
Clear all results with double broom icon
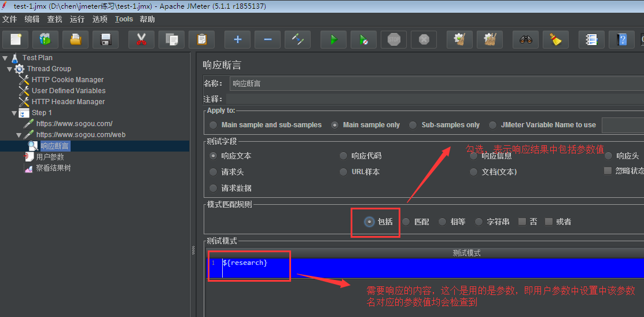[490, 39]
